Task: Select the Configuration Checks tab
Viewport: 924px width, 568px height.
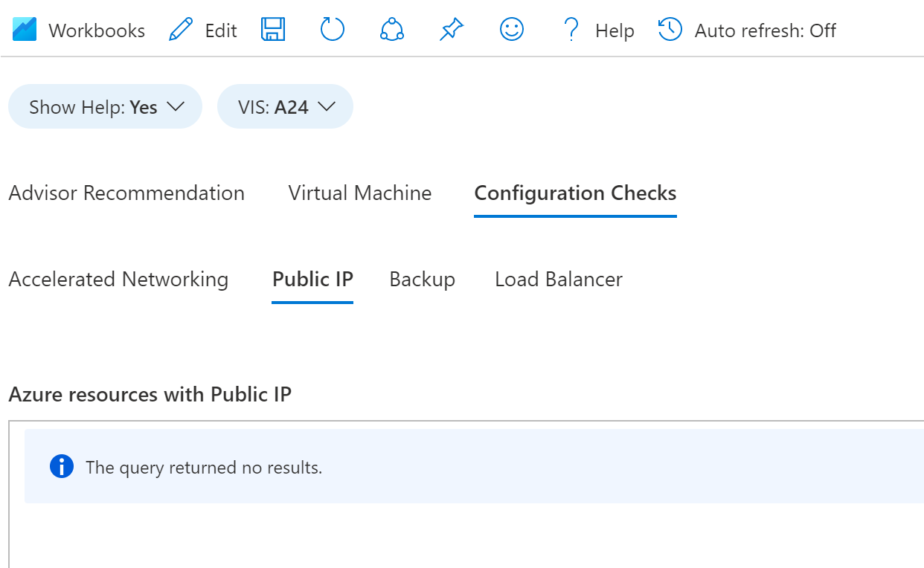Action: coord(575,193)
